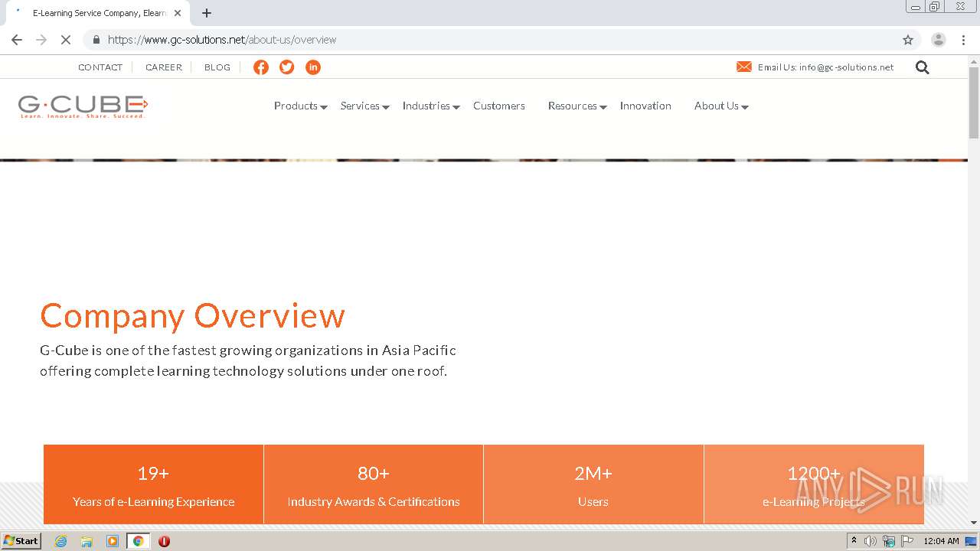This screenshot has width=980, height=551.
Task: Open the Customers page
Action: click(499, 106)
